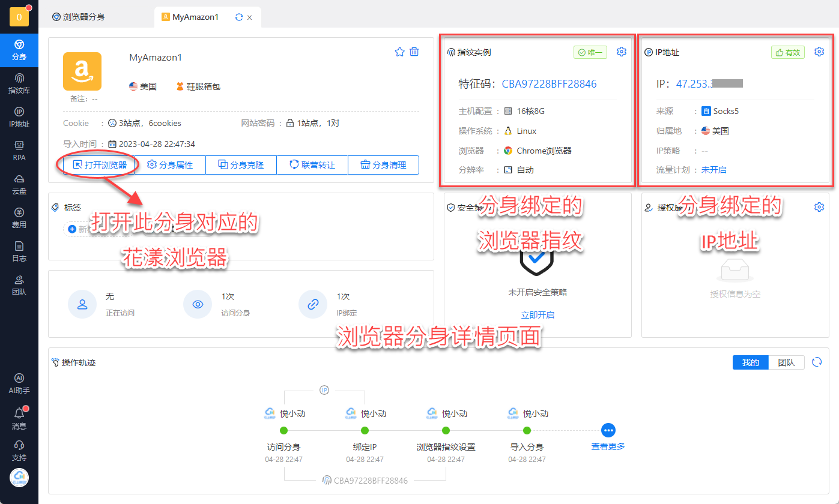This screenshot has height=504, width=839.
Task: Click the 47.253 IP address link
Action: [x=710, y=84]
